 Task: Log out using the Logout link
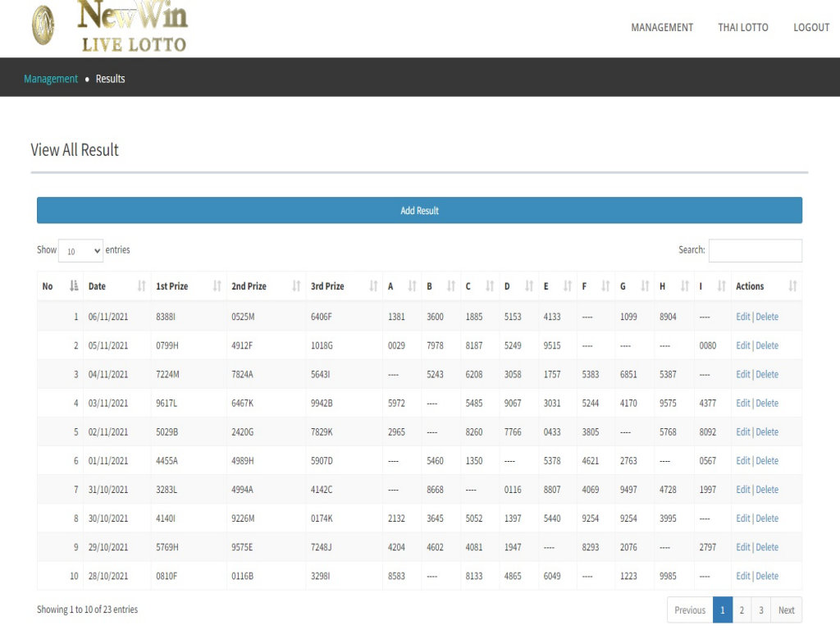point(811,27)
